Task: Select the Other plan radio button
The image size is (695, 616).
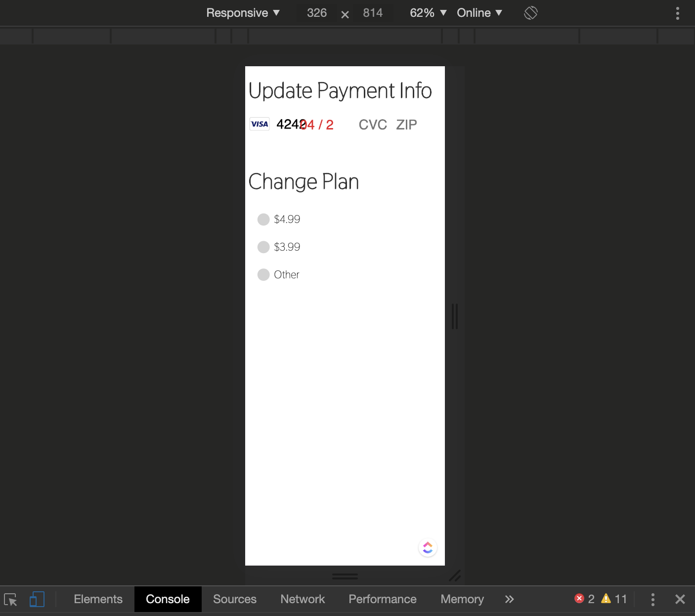Action: (x=263, y=275)
